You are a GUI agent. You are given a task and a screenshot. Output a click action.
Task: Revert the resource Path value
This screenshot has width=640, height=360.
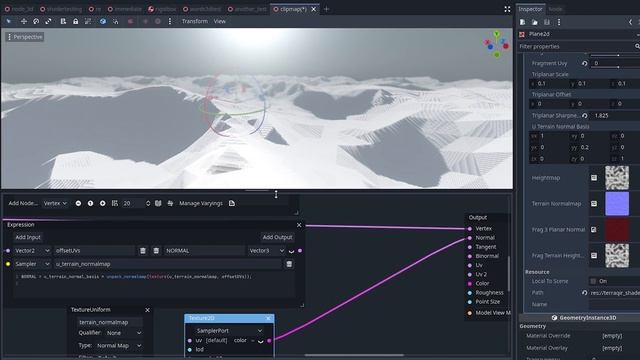pos(584,293)
